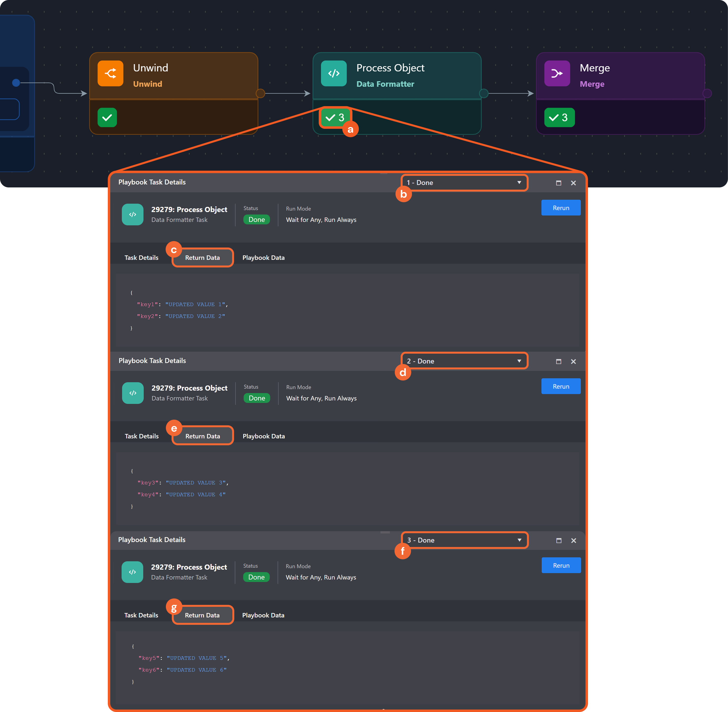Image resolution: width=728 pixels, height=712 pixels.
Task: Click Rerun in the first task panel
Action: [561, 208]
